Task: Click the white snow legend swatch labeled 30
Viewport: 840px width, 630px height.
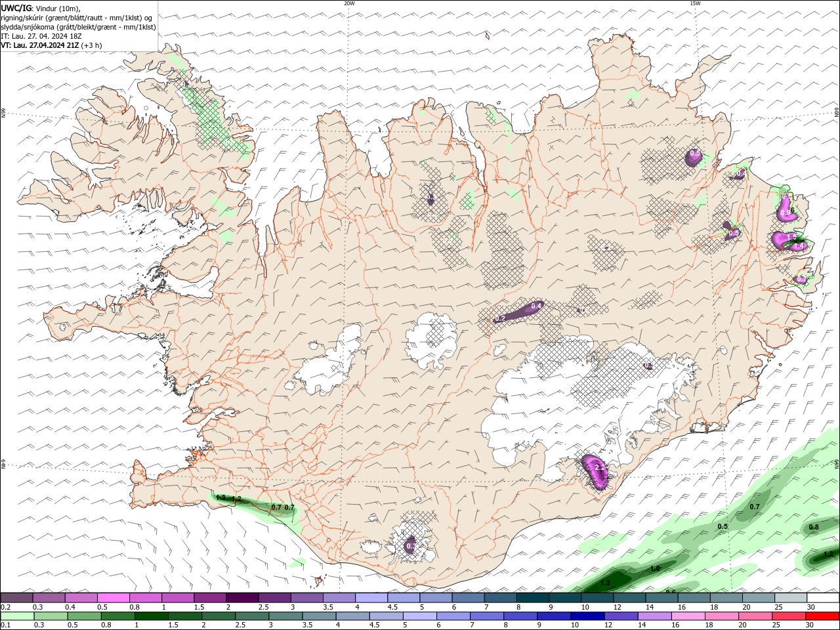Action: (822, 598)
